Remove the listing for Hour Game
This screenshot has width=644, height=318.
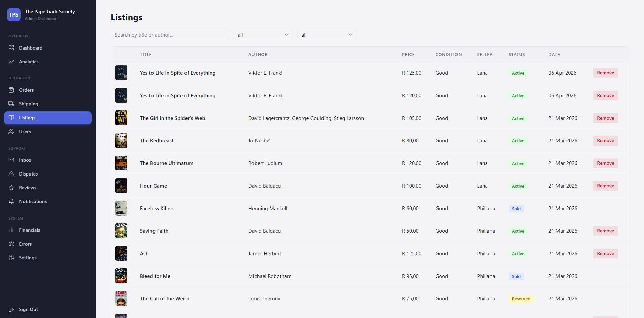(605, 186)
